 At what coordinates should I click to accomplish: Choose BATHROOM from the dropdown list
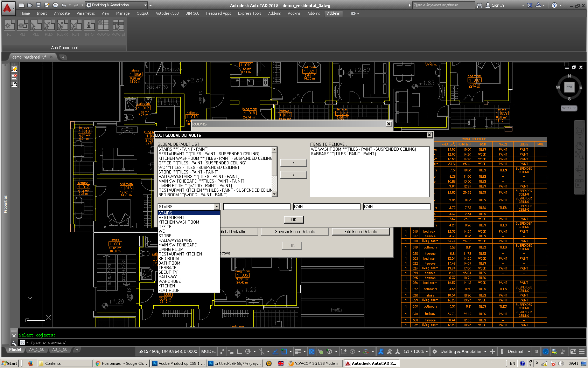pos(169,263)
